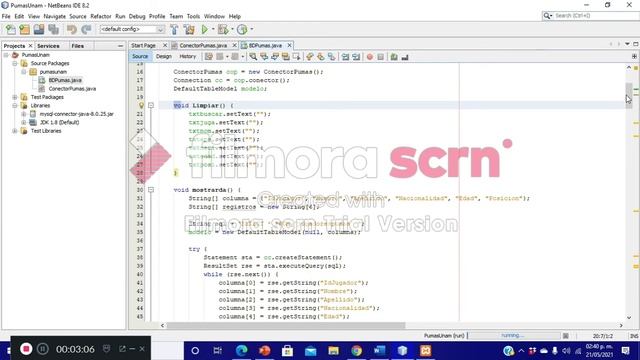The height and width of the screenshot is (360, 640).
Task: Open the Refactor menu
Action: click(101, 16)
